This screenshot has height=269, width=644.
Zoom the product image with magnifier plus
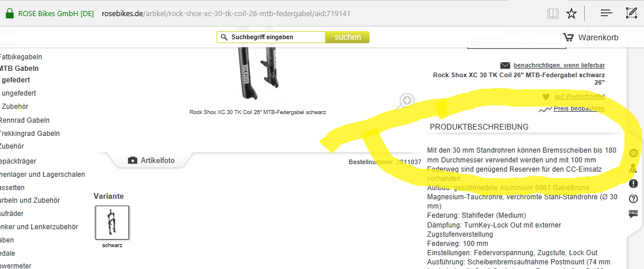tap(407, 100)
